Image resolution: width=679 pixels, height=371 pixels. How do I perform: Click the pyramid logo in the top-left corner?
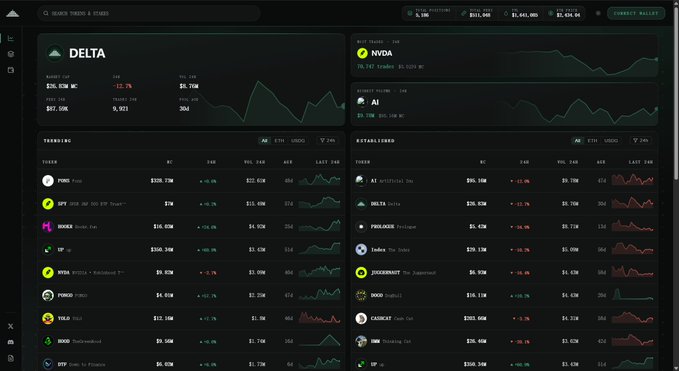13,13
